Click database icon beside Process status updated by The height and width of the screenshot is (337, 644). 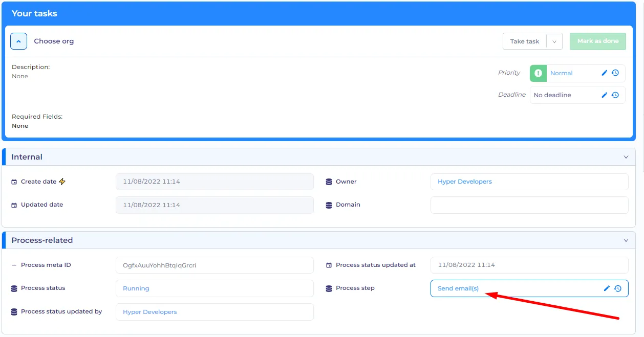14,312
